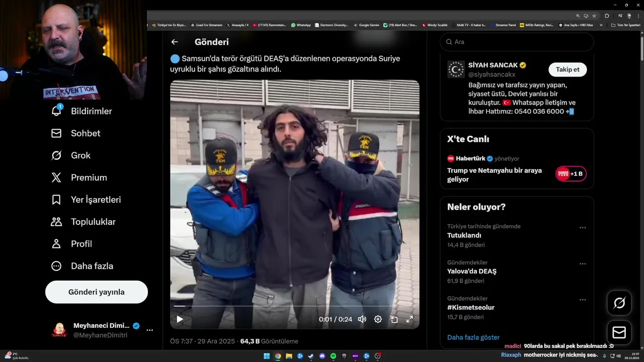Image resolution: width=644 pixels, height=362 pixels.
Task: Open the Yalova'da DEAŞ trending topic
Action: coord(472,271)
